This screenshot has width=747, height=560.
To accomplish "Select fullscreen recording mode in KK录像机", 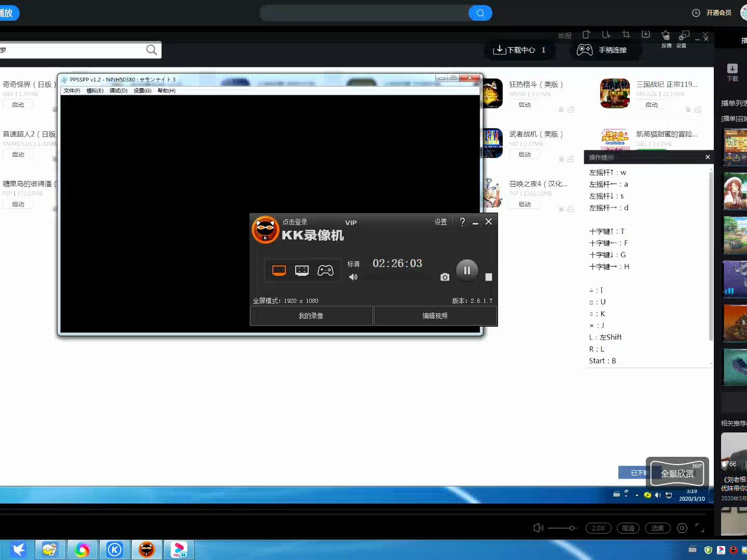I will click(279, 270).
